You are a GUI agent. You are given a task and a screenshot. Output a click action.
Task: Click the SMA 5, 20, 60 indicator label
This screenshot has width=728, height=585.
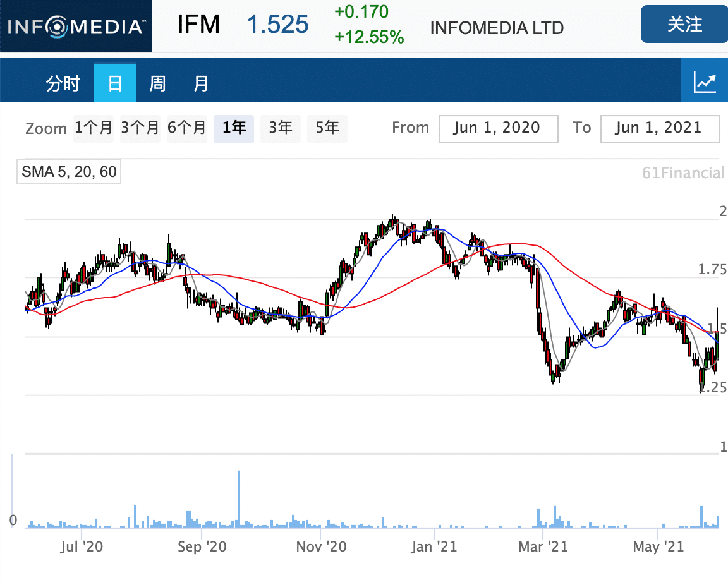pos(69,172)
